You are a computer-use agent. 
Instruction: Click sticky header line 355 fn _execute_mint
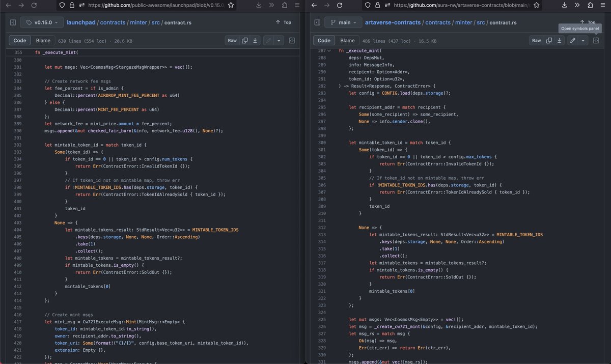click(x=55, y=52)
